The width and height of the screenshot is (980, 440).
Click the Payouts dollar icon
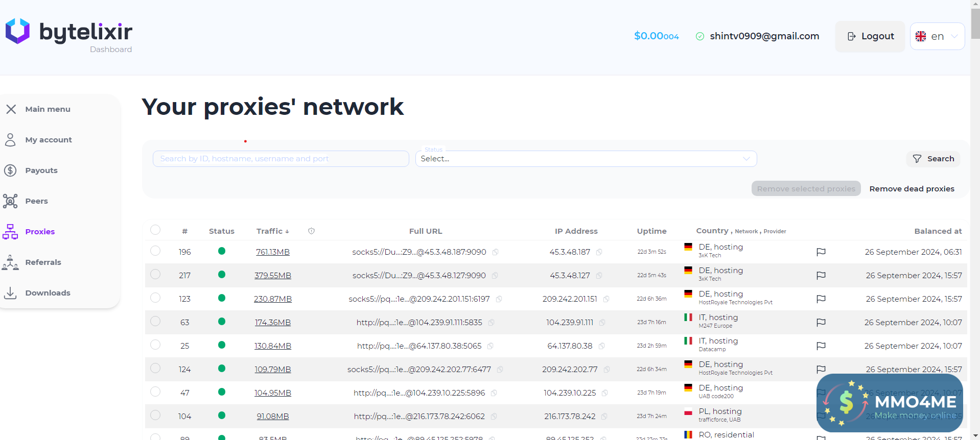(x=10, y=170)
